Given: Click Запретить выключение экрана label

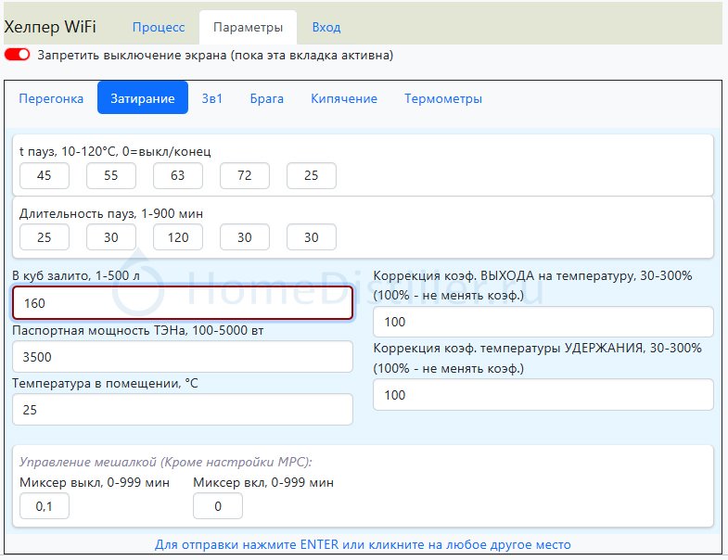Looking at the screenshot, I should point(215,56).
